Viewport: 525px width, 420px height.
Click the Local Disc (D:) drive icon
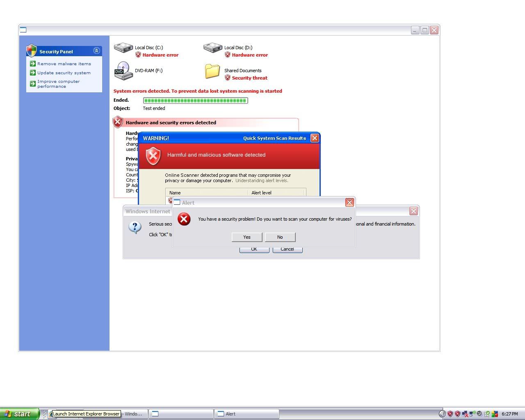(212, 48)
